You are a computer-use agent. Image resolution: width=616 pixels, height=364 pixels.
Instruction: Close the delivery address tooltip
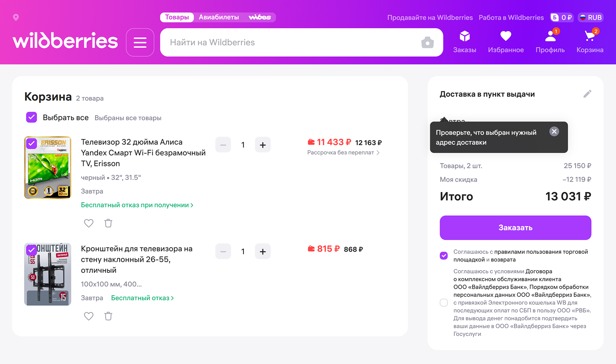(554, 131)
